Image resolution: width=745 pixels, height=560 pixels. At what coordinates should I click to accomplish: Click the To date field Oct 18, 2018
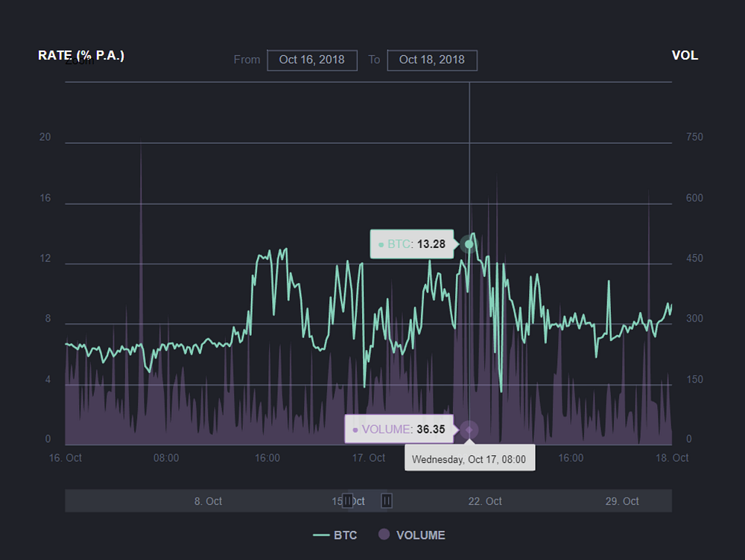coord(432,60)
